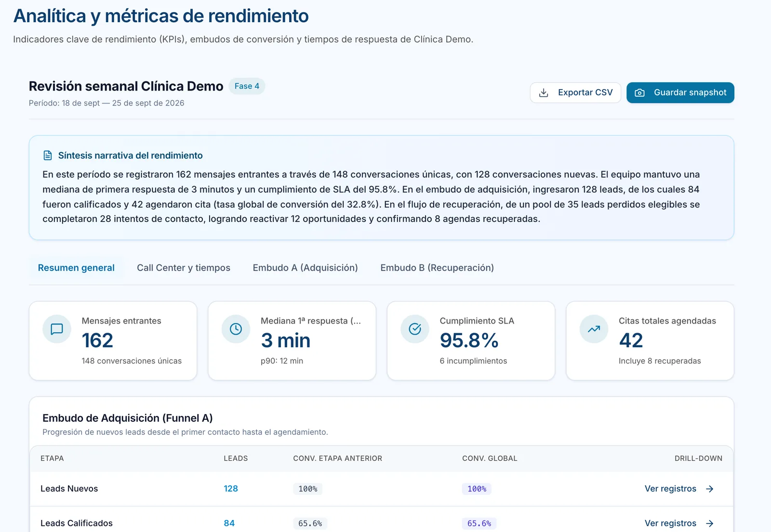The height and width of the screenshot is (532, 771).
Task: Click the arrow icon in Leads Nuevos row
Action: pos(709,489)
